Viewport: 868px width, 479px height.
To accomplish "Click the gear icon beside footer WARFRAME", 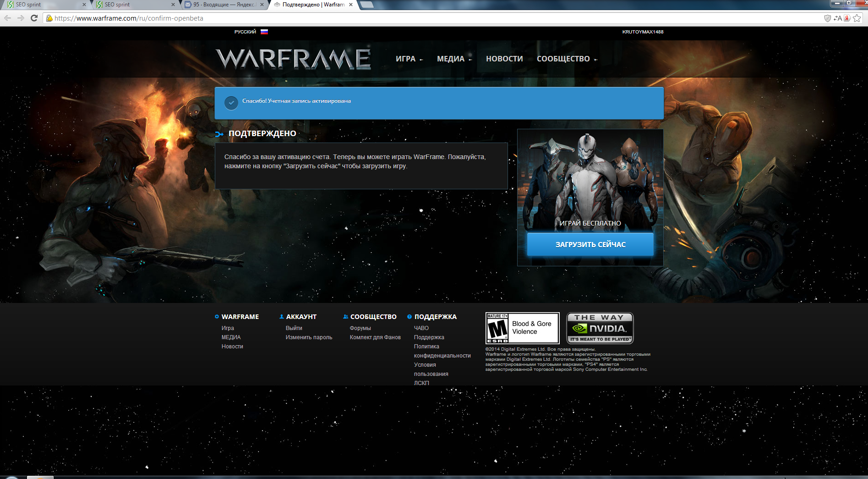I will [217, 317].
